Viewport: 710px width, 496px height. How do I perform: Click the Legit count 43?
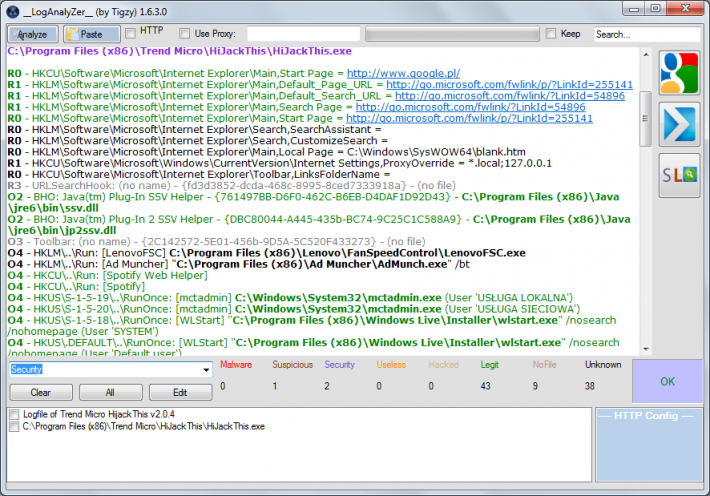click(485, 386)
